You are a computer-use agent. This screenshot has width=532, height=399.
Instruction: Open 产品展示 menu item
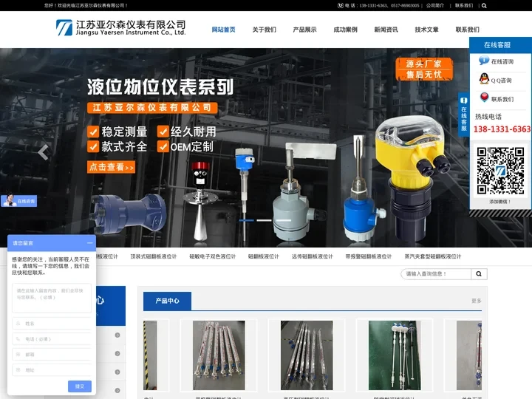point(304,30)
